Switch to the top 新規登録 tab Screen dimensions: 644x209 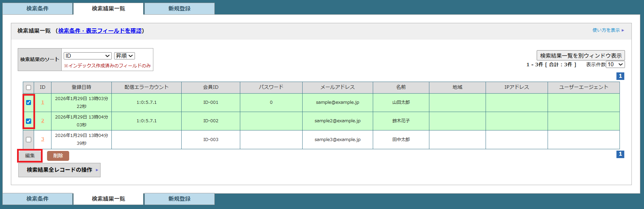(x=179, y=9)
